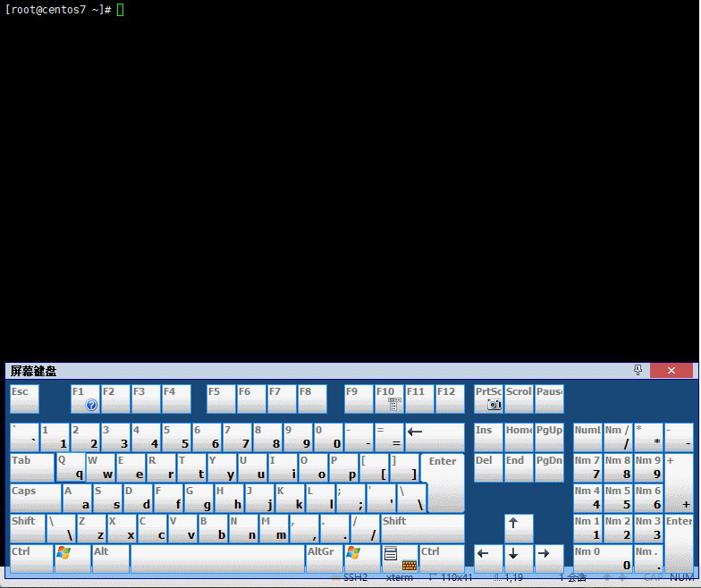Image resolution: width=701 pixels, height=588 pixels.
Task: Click the Del key
Action: tap(488, 467)
